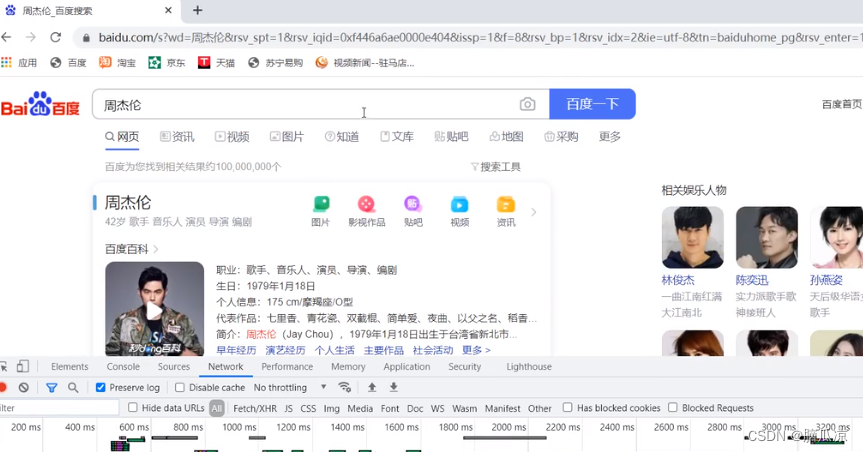Expand the 更多 > encyclopedia sections
863x452 pixels.
coord(476,350)
